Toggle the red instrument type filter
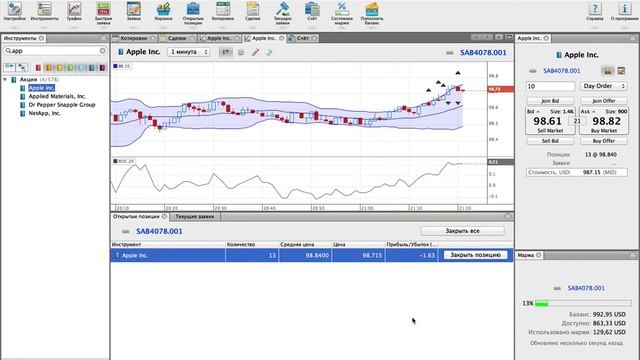 (x=38, y=68)
